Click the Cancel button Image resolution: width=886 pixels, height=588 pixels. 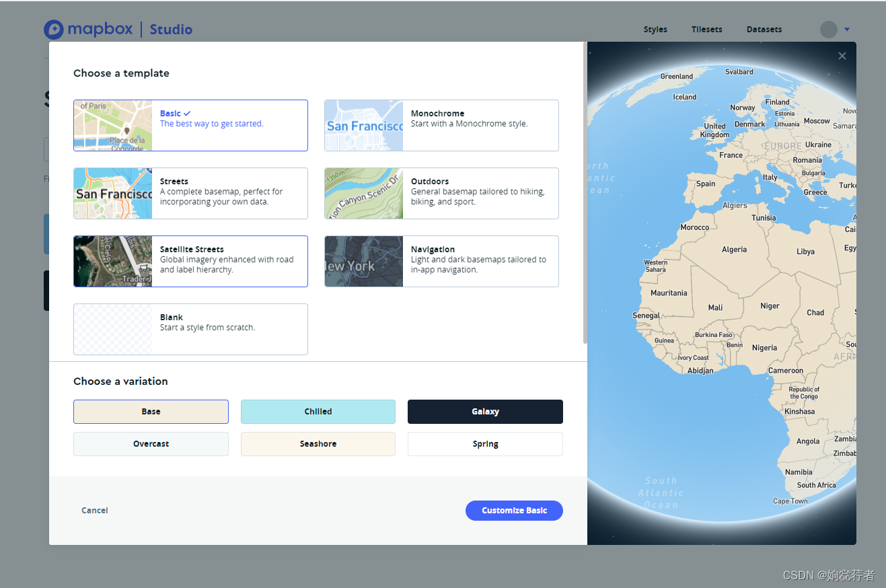click(95, 511)
